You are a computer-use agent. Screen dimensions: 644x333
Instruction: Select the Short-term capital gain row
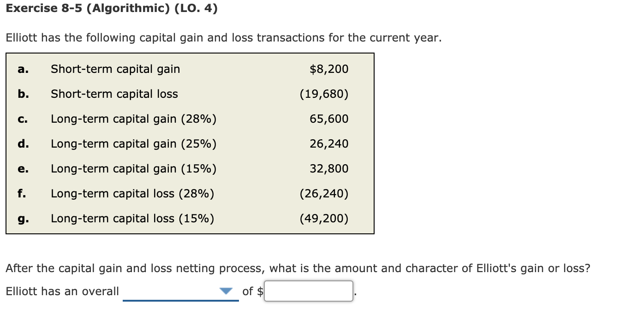click(x=115, y=69)
